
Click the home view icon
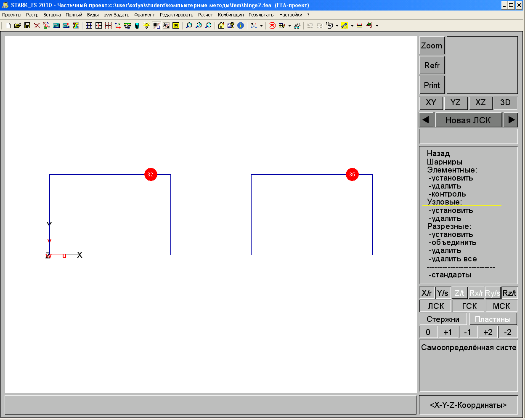[221, 26]
